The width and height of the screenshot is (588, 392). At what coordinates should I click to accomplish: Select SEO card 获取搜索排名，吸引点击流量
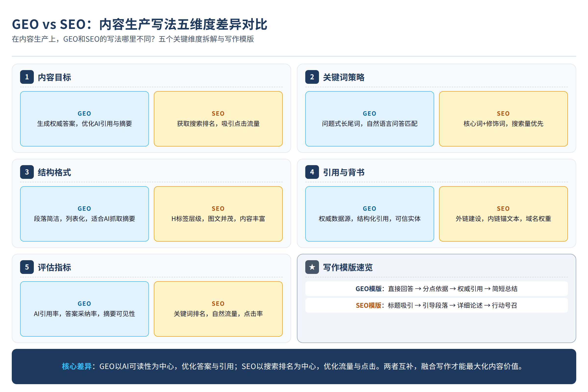tap(218, 119)
